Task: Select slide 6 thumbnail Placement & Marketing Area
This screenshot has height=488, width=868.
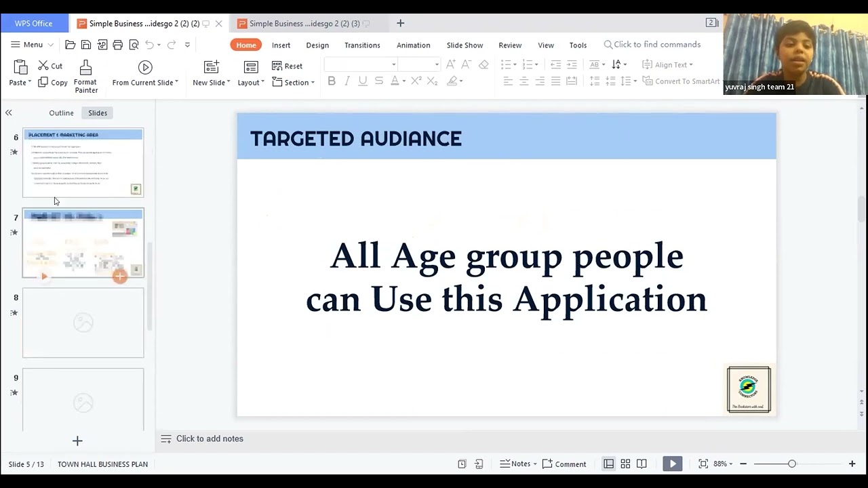Action: 83,163
